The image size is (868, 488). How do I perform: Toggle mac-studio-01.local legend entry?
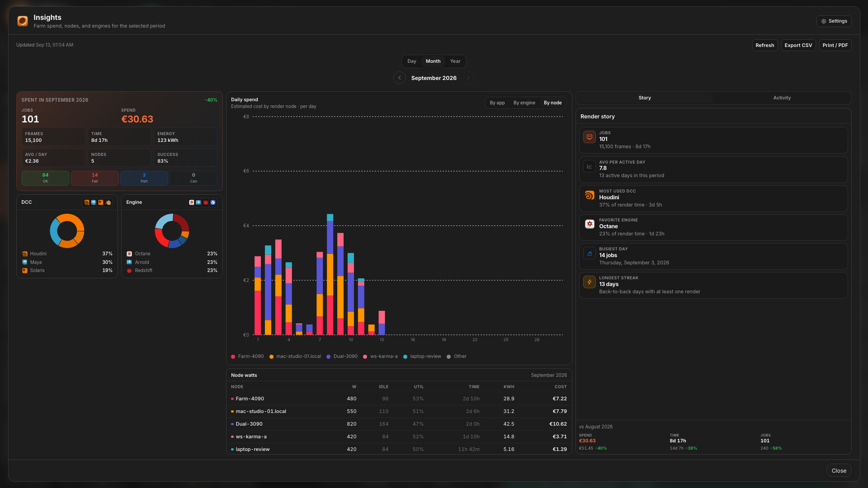(295, 357)
